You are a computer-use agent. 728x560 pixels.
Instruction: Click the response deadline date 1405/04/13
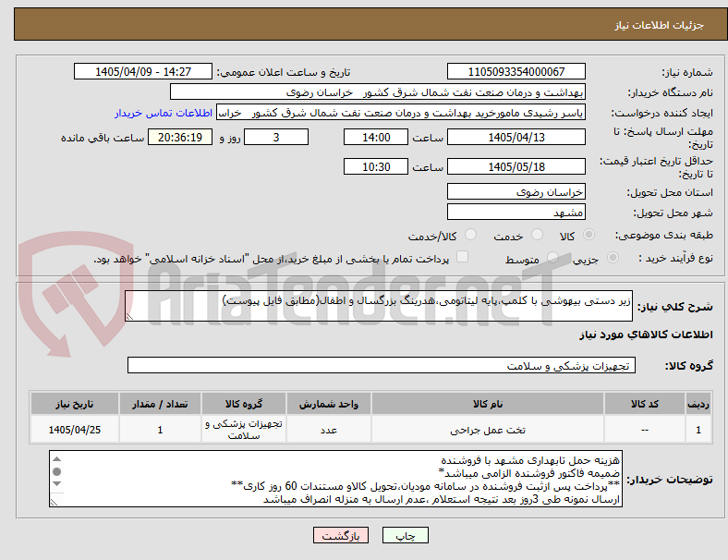516,137
